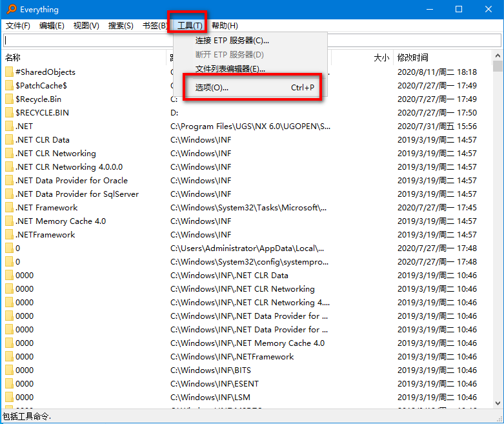Click the Everything magnifier app icon
504x424 pixels.
pyautogui.click(x=12, y=9)
